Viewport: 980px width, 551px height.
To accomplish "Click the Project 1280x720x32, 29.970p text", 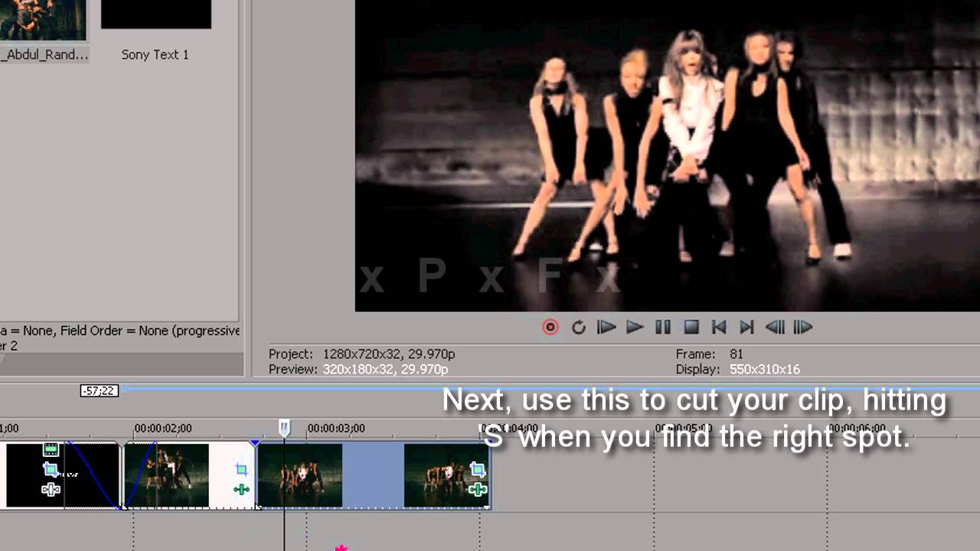I will (x=362, y=354).
